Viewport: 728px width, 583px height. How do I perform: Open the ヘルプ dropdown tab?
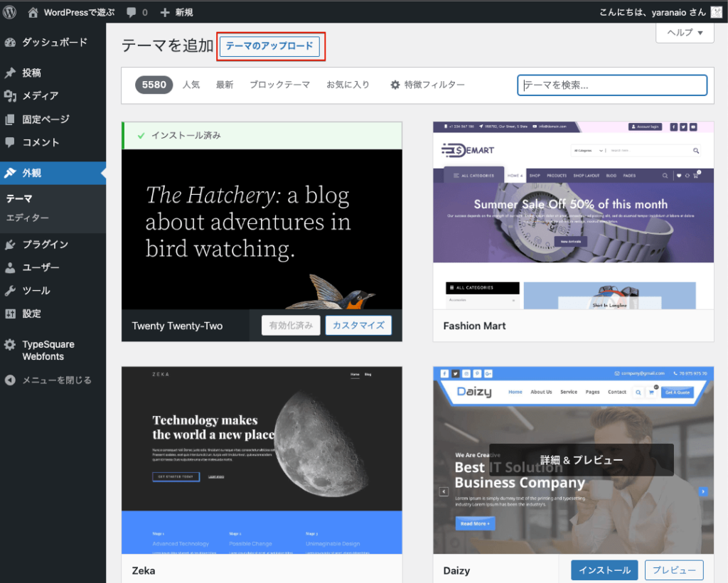pos(685,33)
